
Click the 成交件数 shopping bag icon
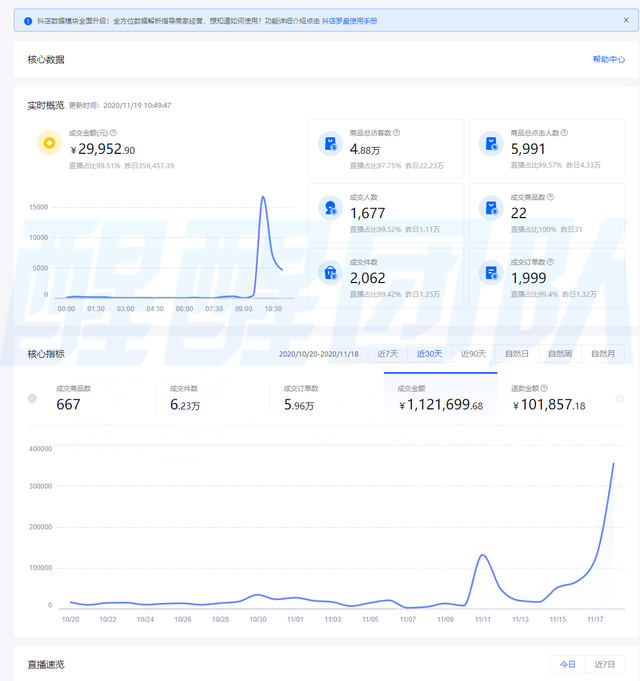coord(330,272)
